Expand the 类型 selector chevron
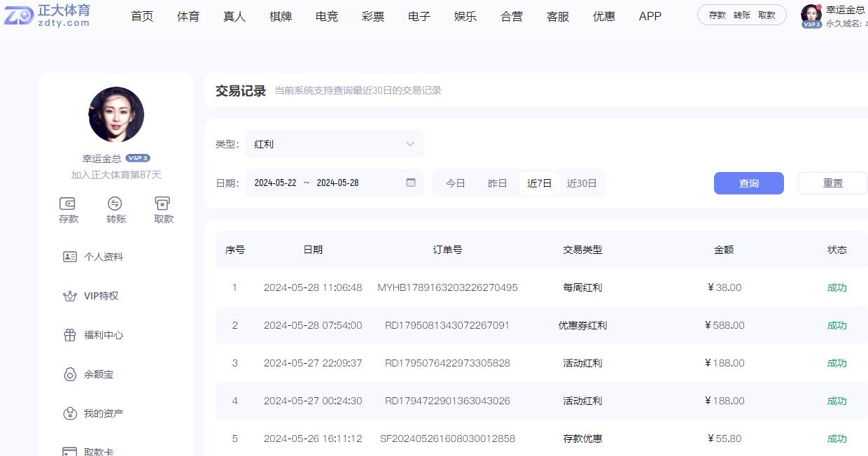The width and height of the screenshot is (868, 456). (x=411, y=143)
